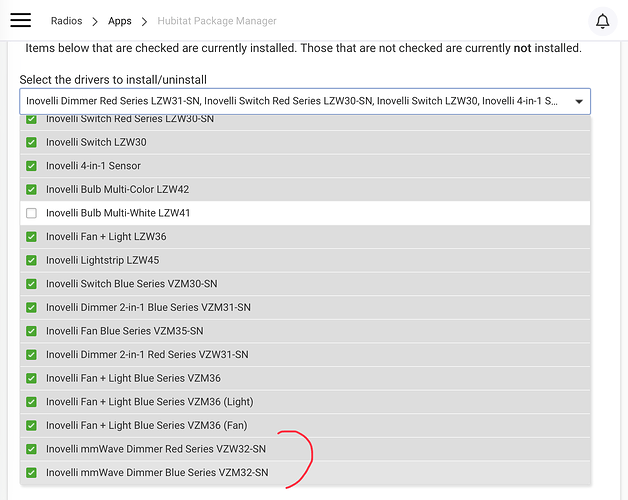
Task: Open the notifications bell
Action: pos(602,21)
